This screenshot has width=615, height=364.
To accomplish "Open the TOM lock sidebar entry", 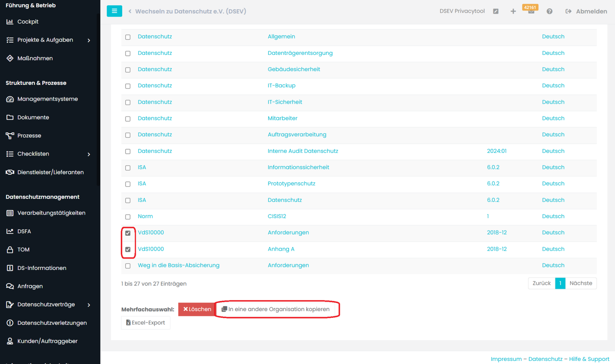I will click(23, 249).
